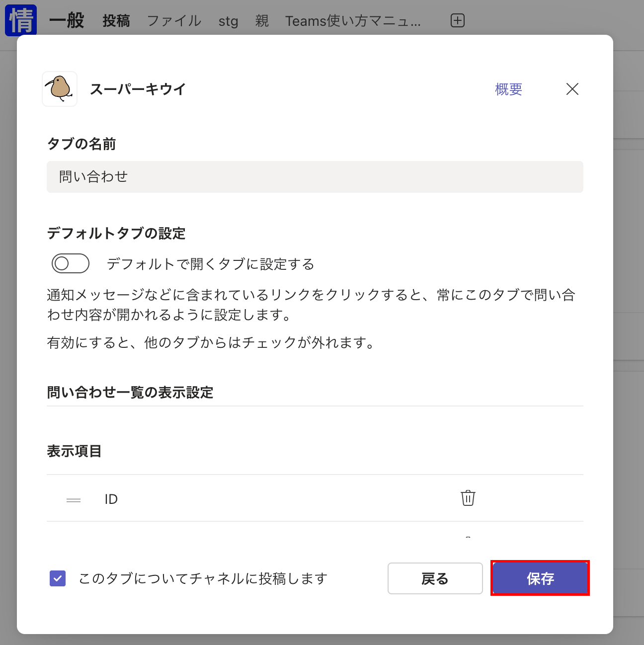The width and height of the screenshot is (644, 645).
Task: Open the Teams使い方マニュ... tab
Action: pyautogui.click(x=353, y=21)
